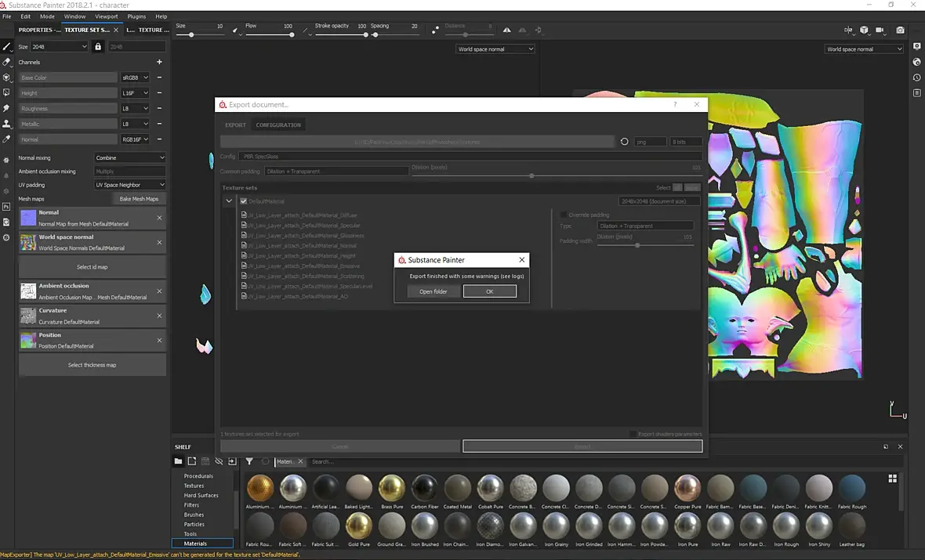Adjust the Flow slider

point(270,34)
